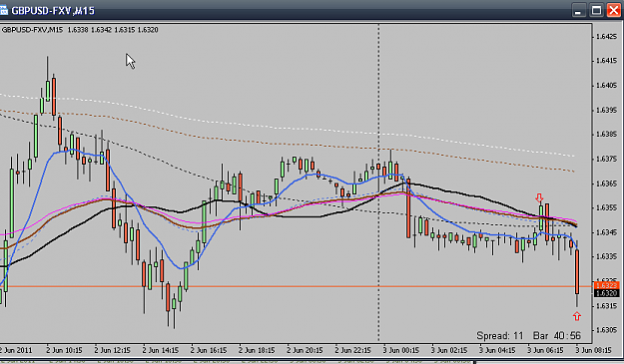The height and width of the screenshot is (364, 624).
Task: Click the chart window icon beside GBPUSD-FXV,M15
Action: (4, 10)
